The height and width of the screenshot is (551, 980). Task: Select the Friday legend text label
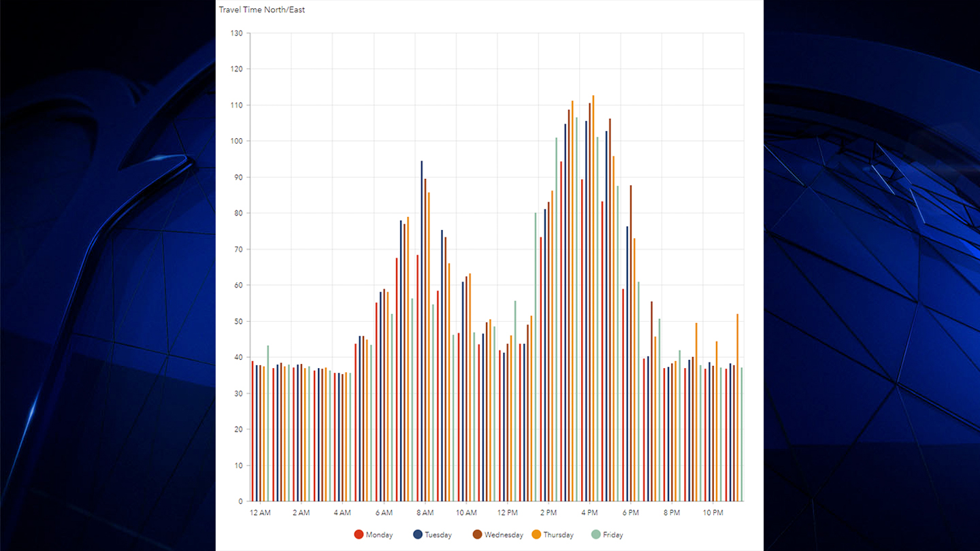[x=612, y=535]
